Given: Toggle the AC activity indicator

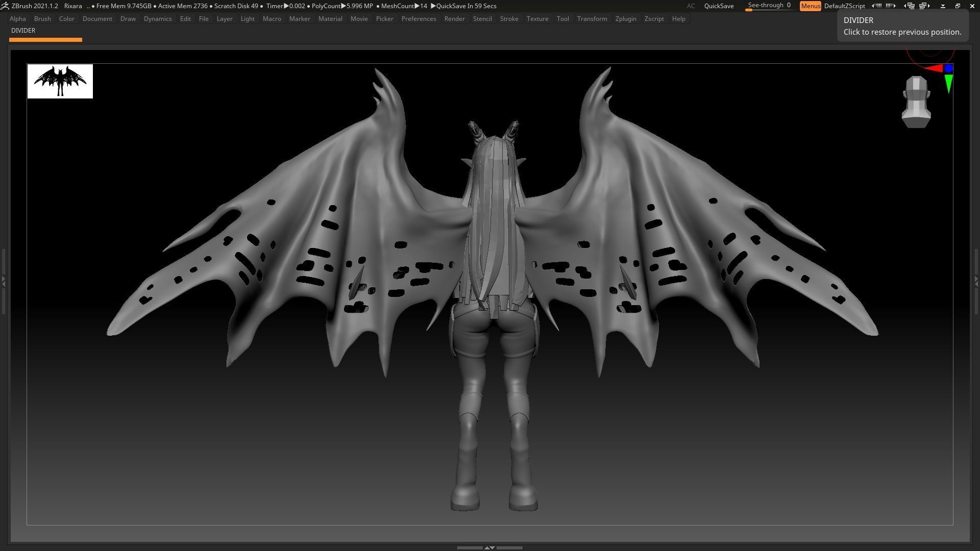Looking at the screenshot, I should point(691,6).
